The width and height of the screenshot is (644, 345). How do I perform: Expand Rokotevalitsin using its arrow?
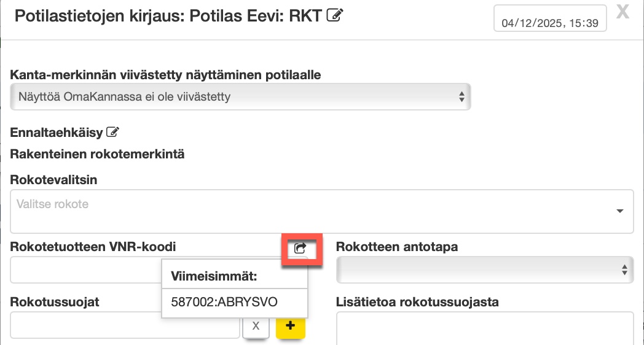[619, 211]
